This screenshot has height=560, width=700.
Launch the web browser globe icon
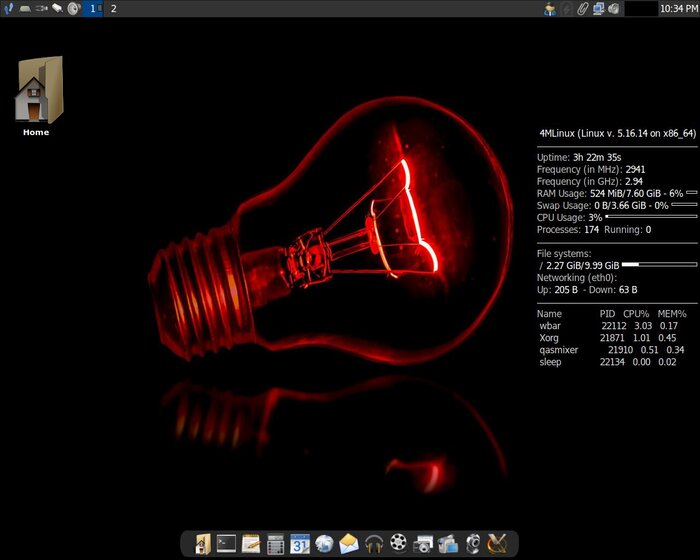click(325, 544)
